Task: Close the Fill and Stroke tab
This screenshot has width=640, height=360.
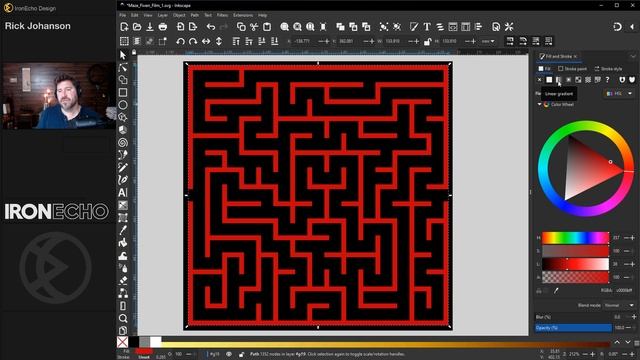Action: tap(576, 56)
